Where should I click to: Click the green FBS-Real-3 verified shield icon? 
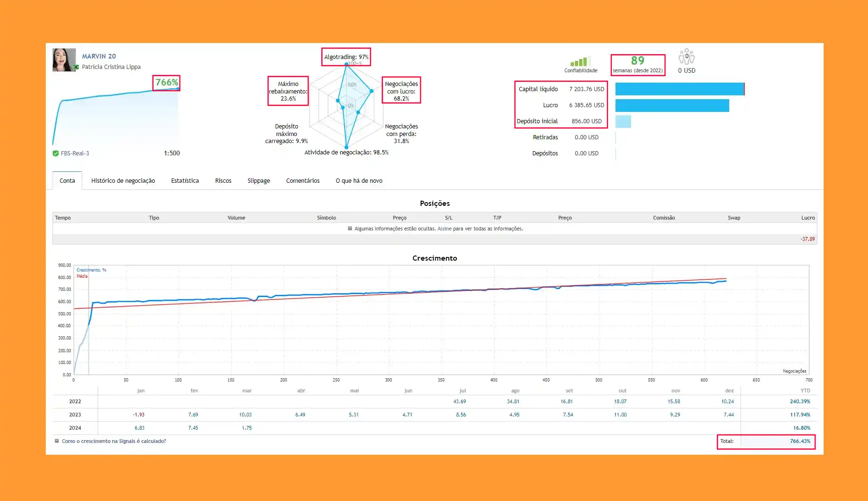(56, 153)
